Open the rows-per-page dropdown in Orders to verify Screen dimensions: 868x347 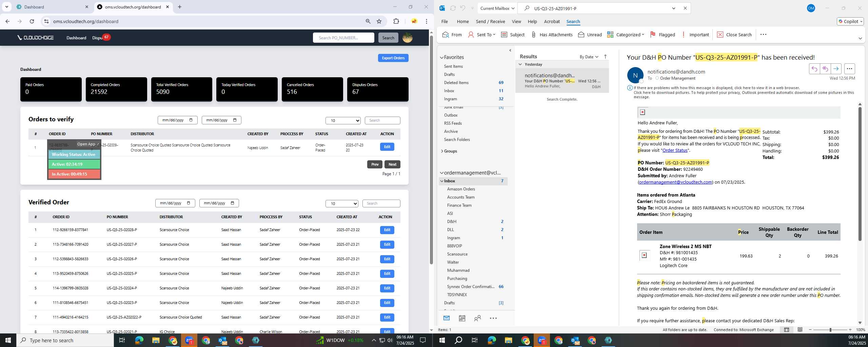pyautogui.click(x=343, y=121)
